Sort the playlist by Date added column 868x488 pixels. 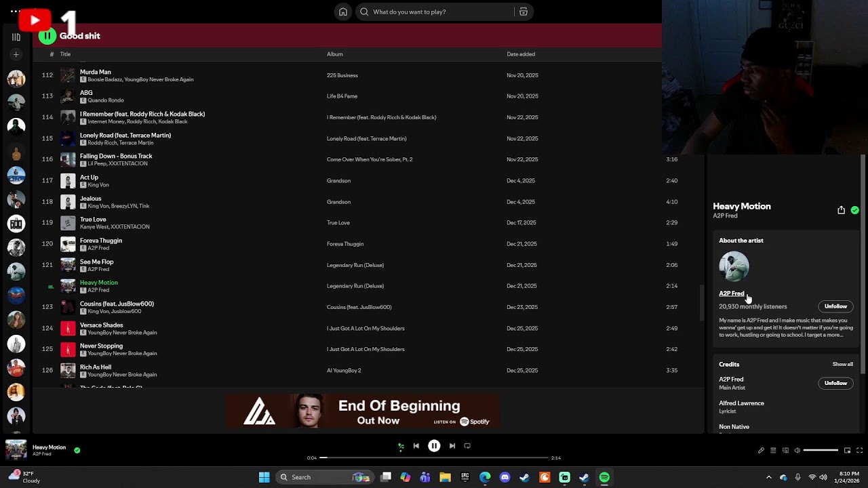click(521, 54)
